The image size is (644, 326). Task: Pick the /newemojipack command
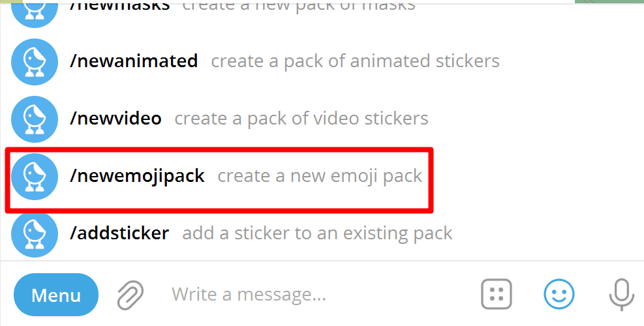137,176
